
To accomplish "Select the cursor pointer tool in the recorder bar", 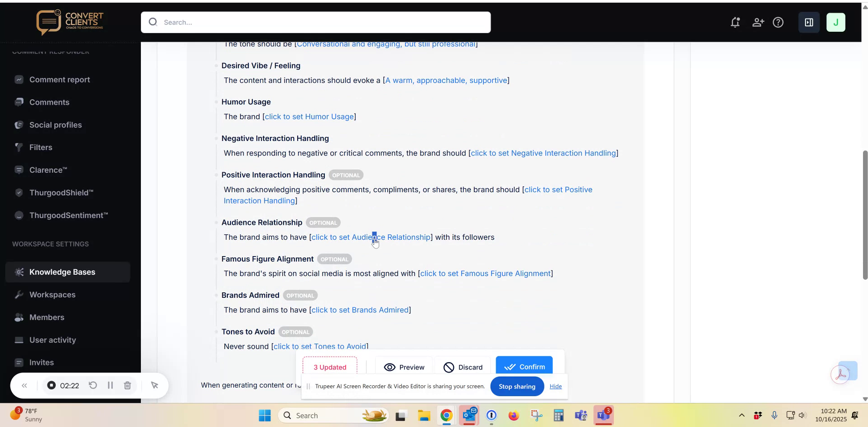I will pos(155,385).
